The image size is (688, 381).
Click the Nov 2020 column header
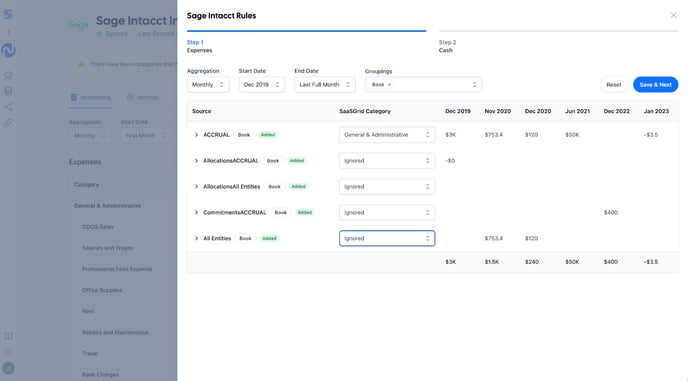pos(498,111)
